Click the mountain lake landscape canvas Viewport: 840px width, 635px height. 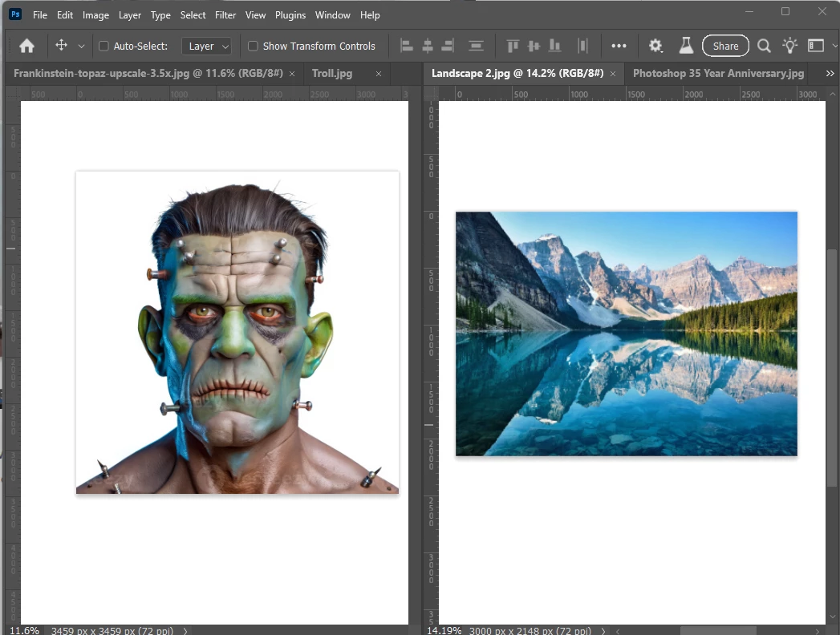click(x=627, y=334)
